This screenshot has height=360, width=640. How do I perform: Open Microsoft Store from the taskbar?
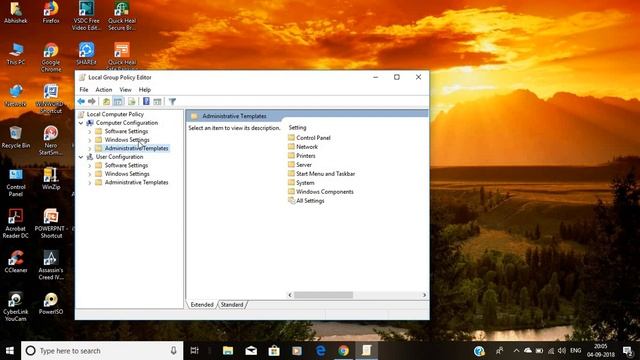click(274, 351)
